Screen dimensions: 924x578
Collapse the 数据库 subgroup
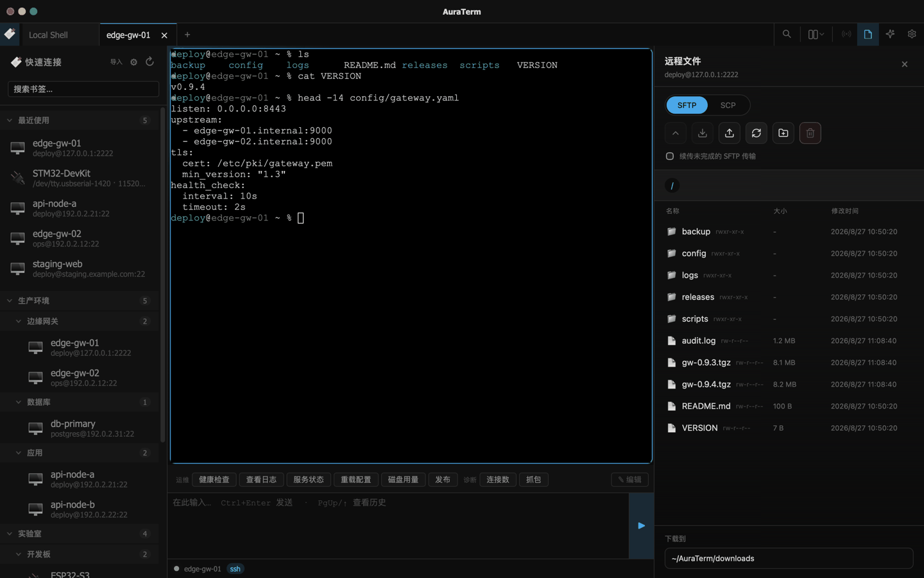point(79,402)
